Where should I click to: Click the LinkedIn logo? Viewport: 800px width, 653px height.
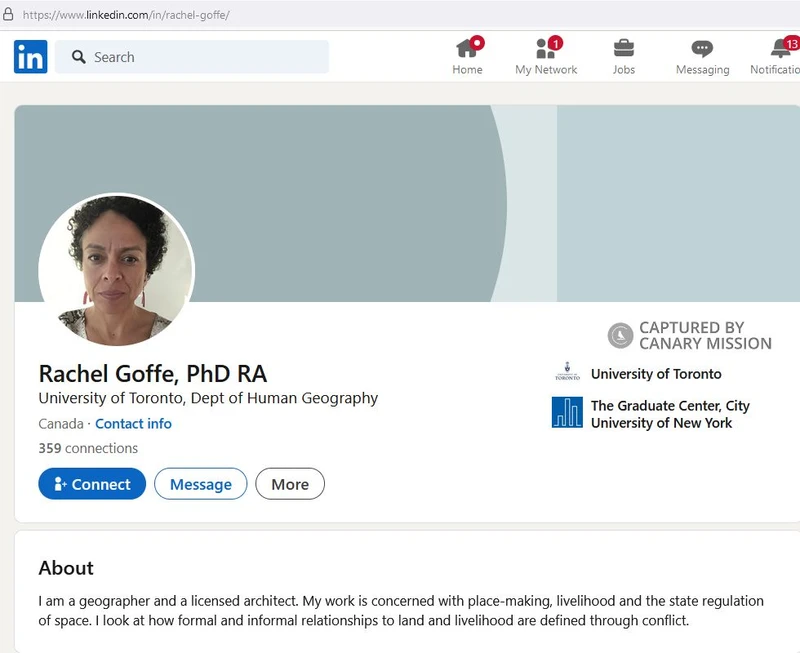pos(30,56)
